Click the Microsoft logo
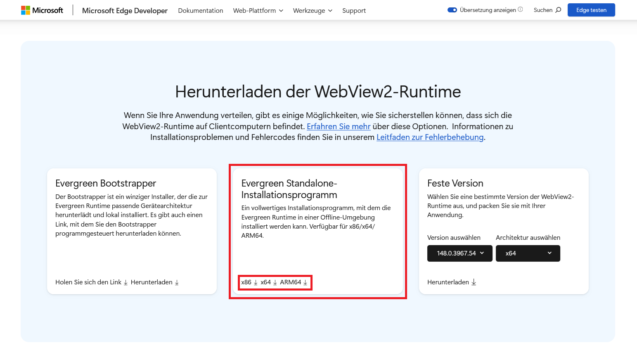 42,10
